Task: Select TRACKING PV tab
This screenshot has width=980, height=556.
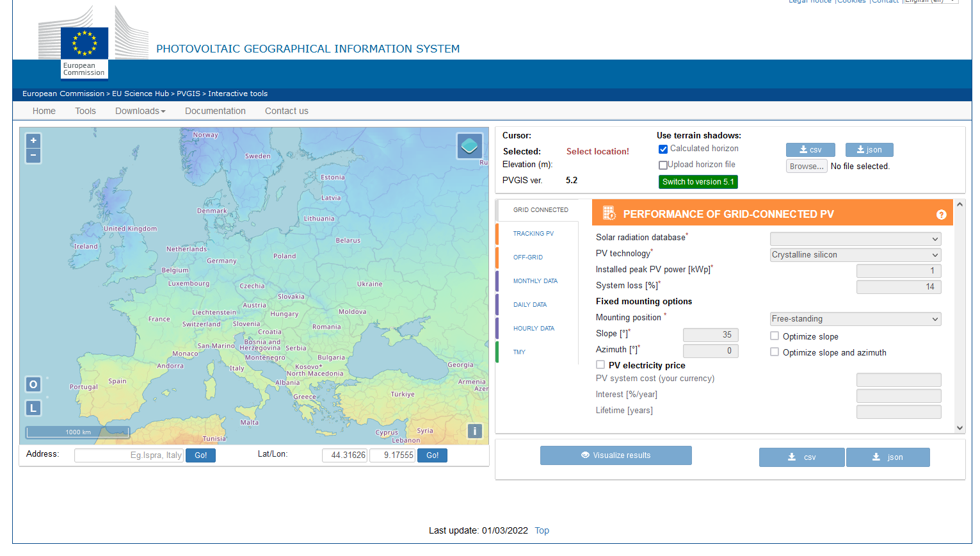Action: click(x=537, y=234)
